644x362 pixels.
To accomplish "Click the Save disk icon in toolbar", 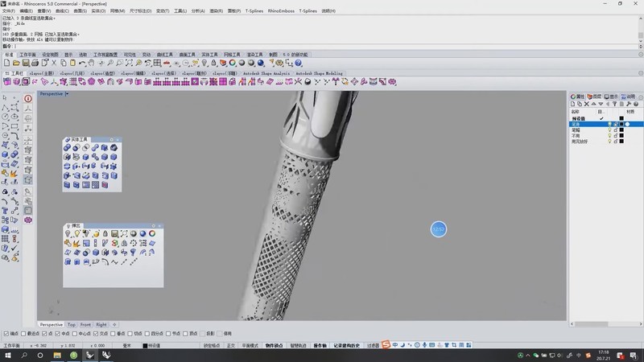I will coord(26,63).
